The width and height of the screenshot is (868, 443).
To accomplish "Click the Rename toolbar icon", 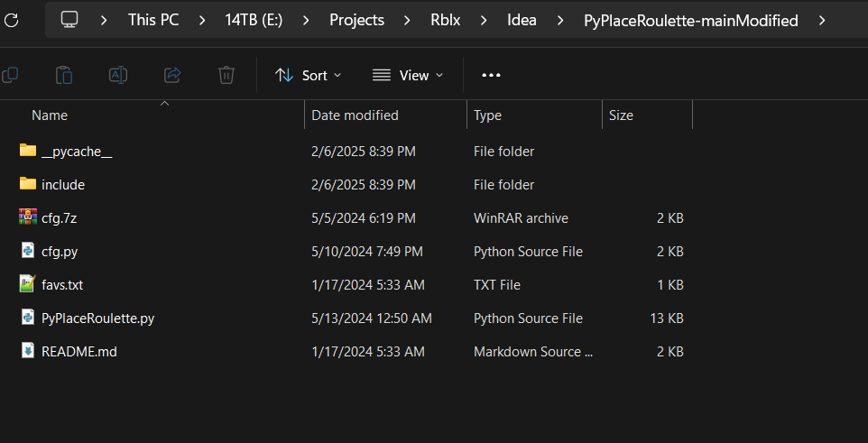I will coord(118,75).
